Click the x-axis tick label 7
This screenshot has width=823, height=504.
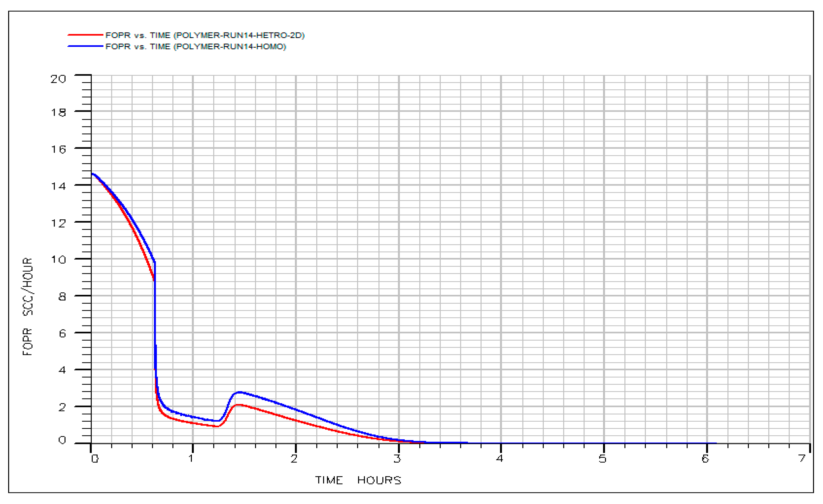coord(802,458)
